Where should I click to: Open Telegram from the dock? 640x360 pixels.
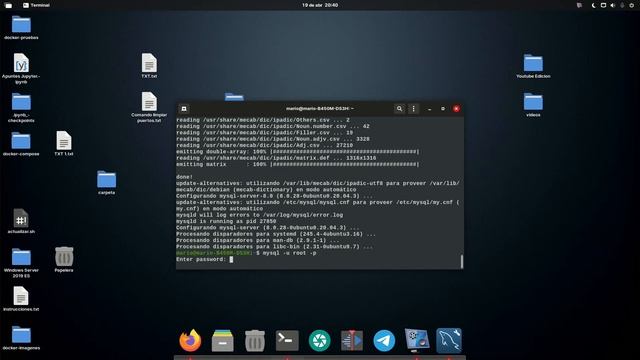[x=384, y=340]
